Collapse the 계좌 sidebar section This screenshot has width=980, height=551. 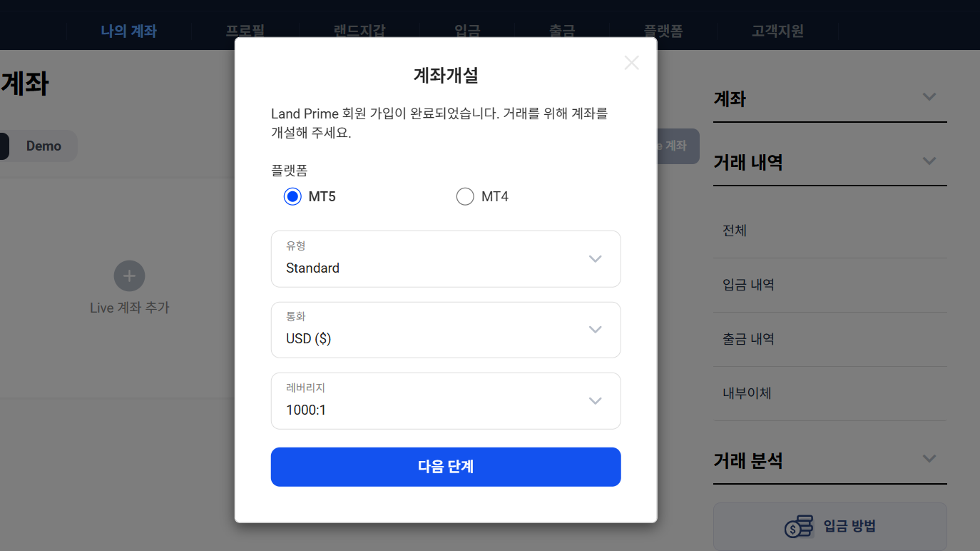(x=929, y=96)
